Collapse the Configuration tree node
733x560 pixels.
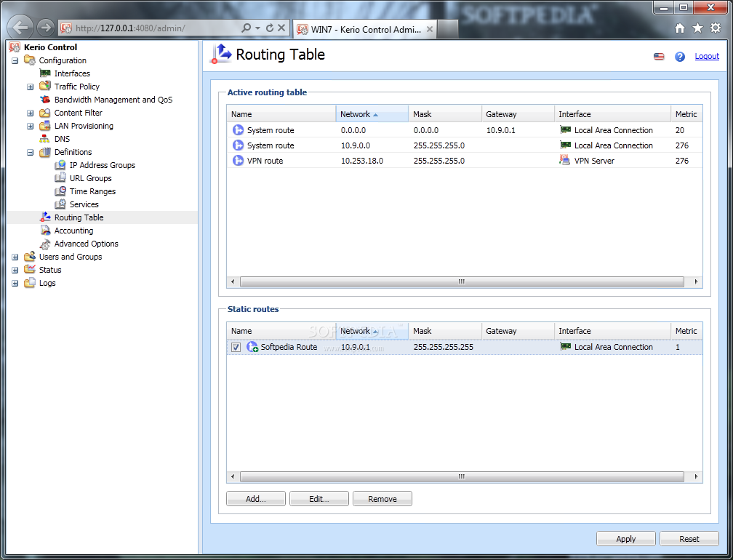click(x=15, y=60)
